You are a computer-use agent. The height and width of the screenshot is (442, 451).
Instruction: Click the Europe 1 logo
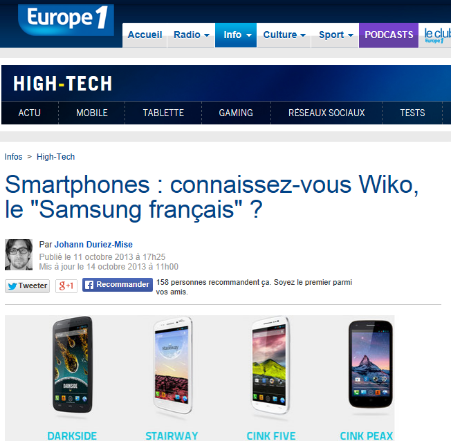pos(66,19)
